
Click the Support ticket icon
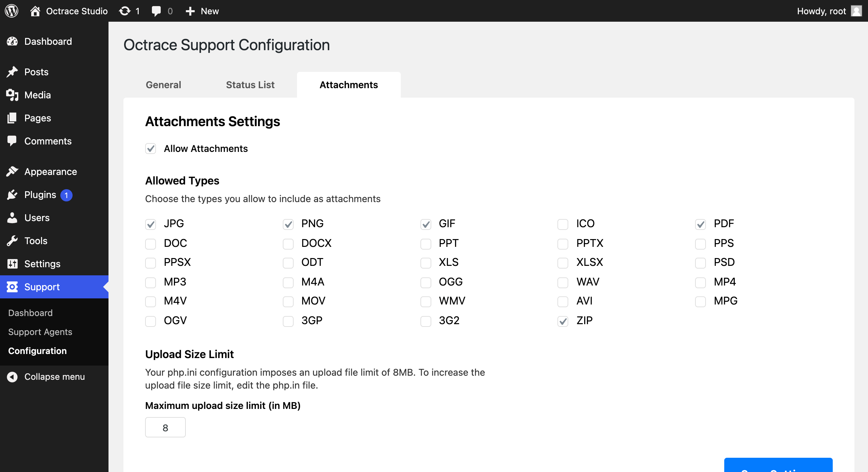(12, 287)
